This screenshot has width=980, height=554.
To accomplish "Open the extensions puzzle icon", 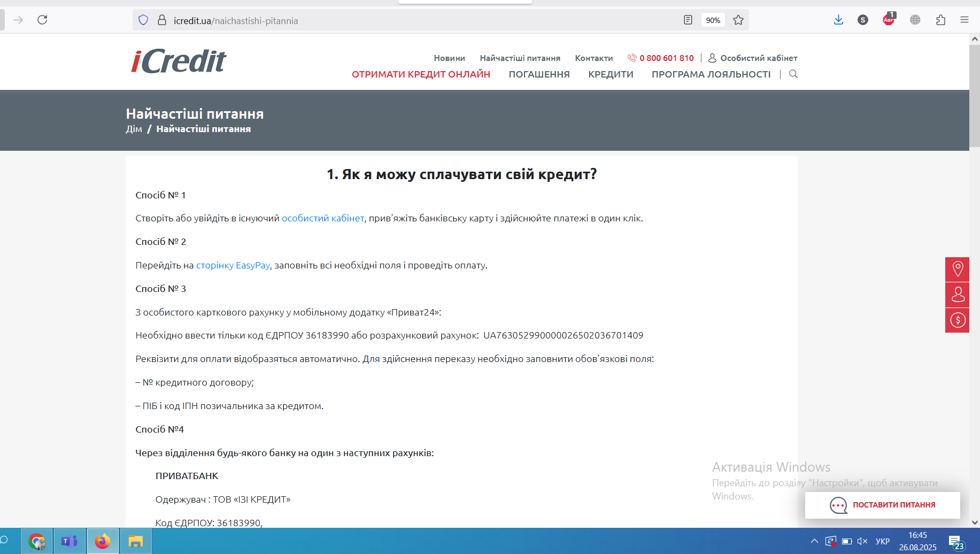I will 941,20.
